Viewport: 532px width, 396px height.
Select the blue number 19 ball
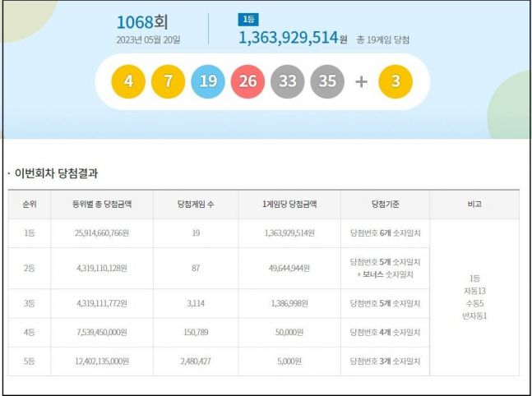point(208,82)
